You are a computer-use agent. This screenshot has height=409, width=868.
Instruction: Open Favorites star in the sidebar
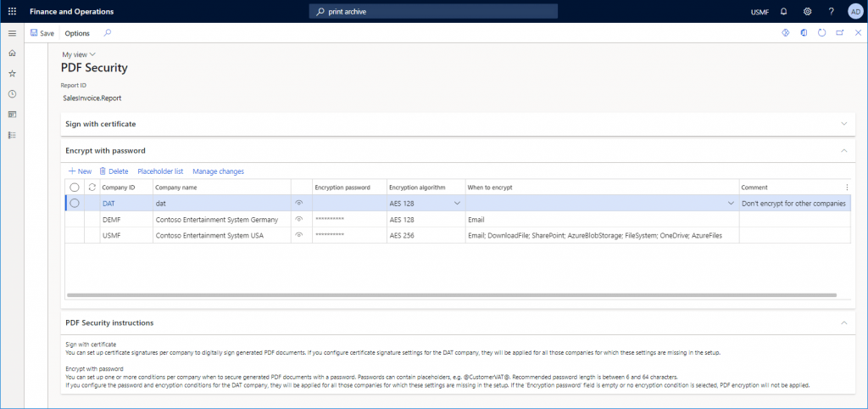[12, 74]
